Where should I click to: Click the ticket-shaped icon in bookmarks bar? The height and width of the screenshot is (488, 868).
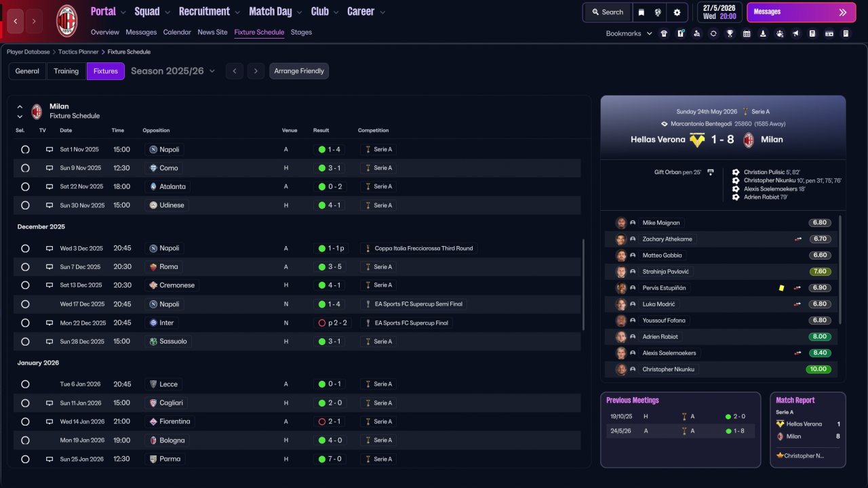(x=829, y=33)
